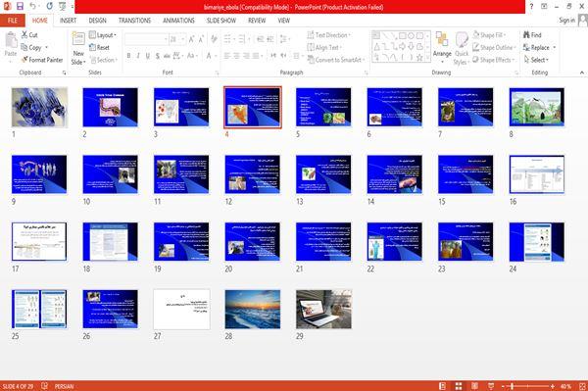Click the zoom in plus button

(553, 386)
